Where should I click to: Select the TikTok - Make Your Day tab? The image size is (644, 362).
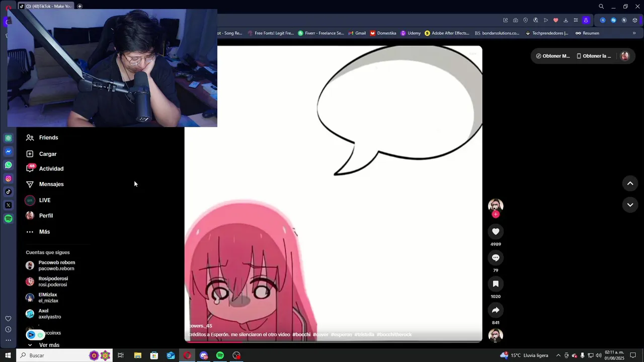tap(45, 7)
